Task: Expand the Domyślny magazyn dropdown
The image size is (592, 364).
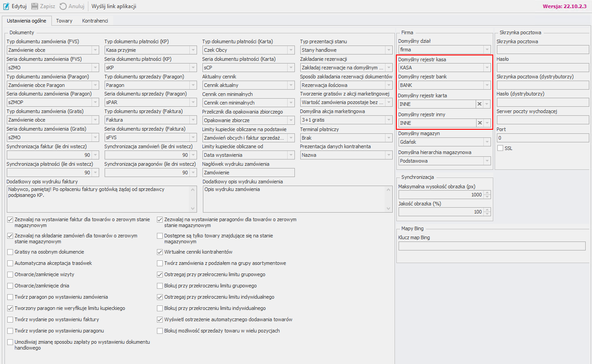Action: [487, 142]
